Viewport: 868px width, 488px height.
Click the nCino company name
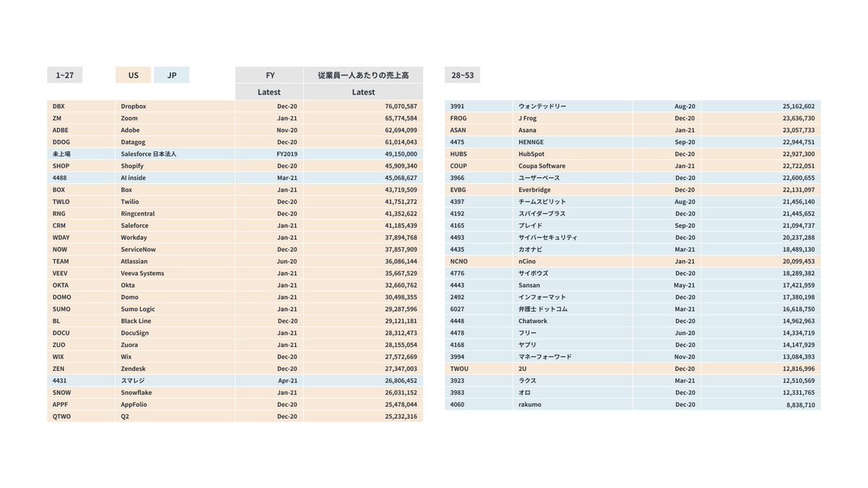[527, 261]
